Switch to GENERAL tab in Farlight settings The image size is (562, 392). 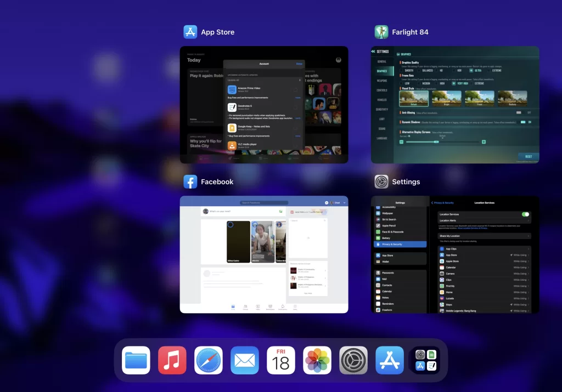tap(382, 61)
